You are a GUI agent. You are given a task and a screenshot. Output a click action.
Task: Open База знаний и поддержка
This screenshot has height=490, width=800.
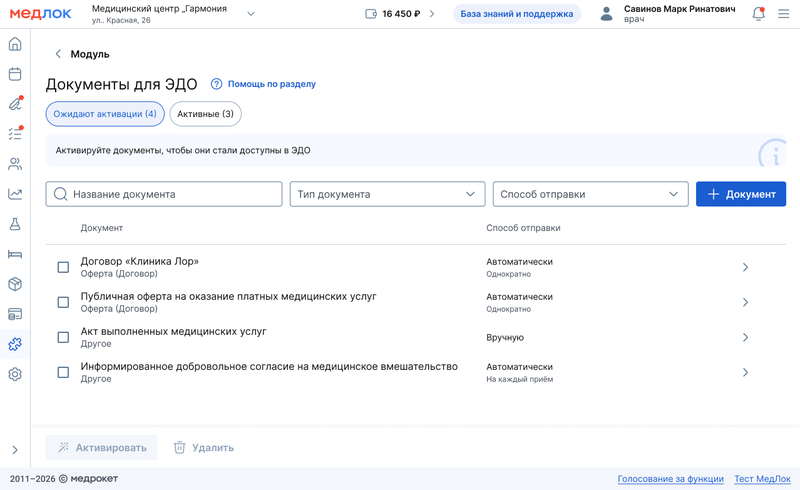tap(517, 14)
